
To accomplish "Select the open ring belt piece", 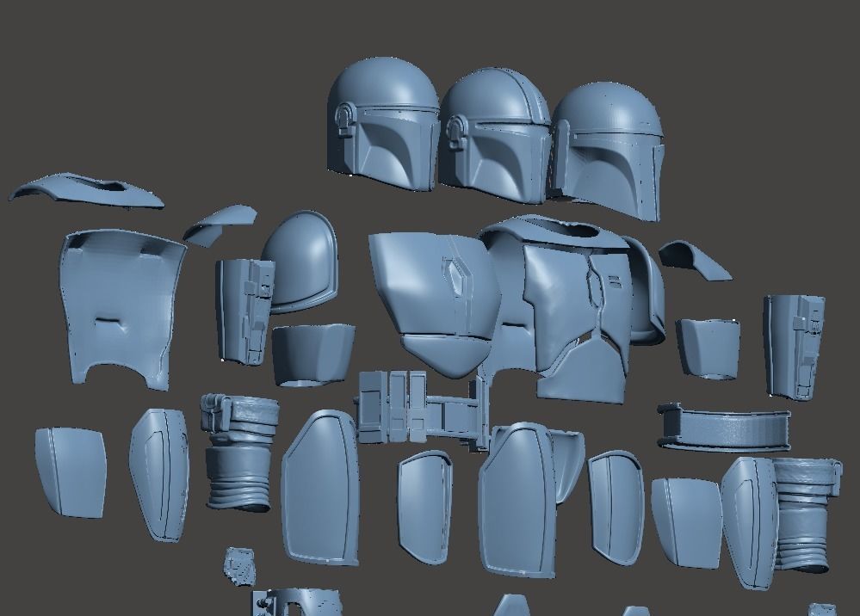I will pos(724,428).
